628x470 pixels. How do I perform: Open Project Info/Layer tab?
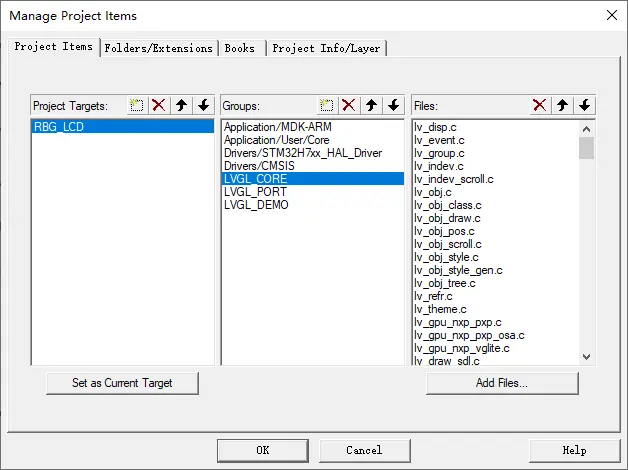tap(326, 48)
